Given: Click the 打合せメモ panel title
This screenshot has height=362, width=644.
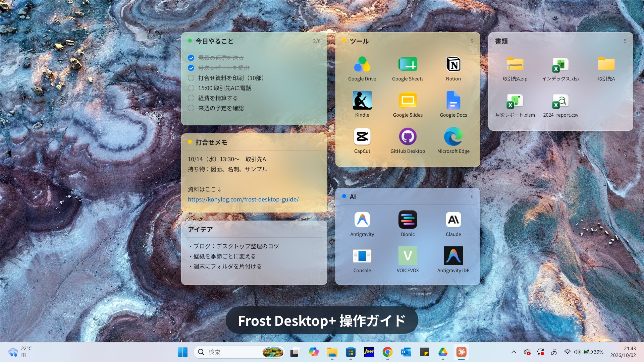Looking at the screenshot, I should click(211, 142).
